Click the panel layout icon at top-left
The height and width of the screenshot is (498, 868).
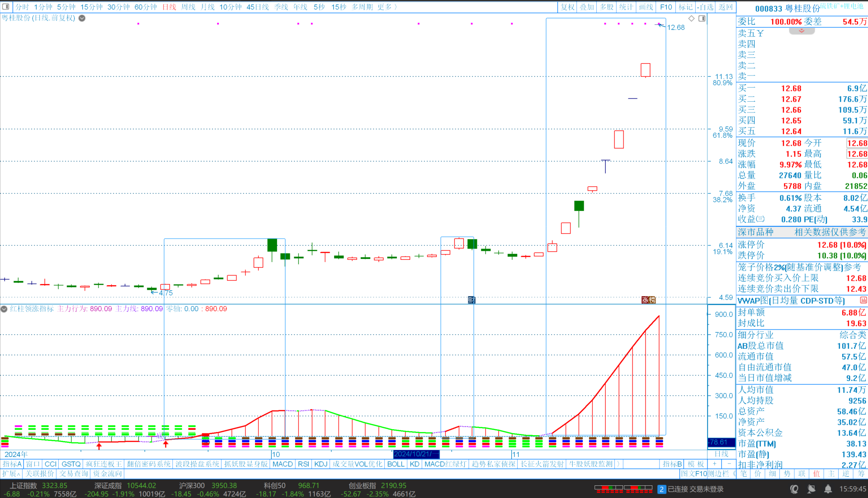pyautogui.click(x=6, y=7)
